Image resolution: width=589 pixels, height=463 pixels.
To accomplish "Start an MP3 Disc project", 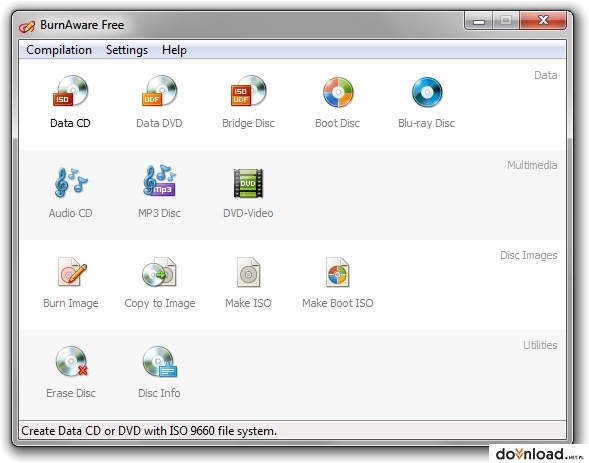I will pyautogui.click(x=159, y=181).
